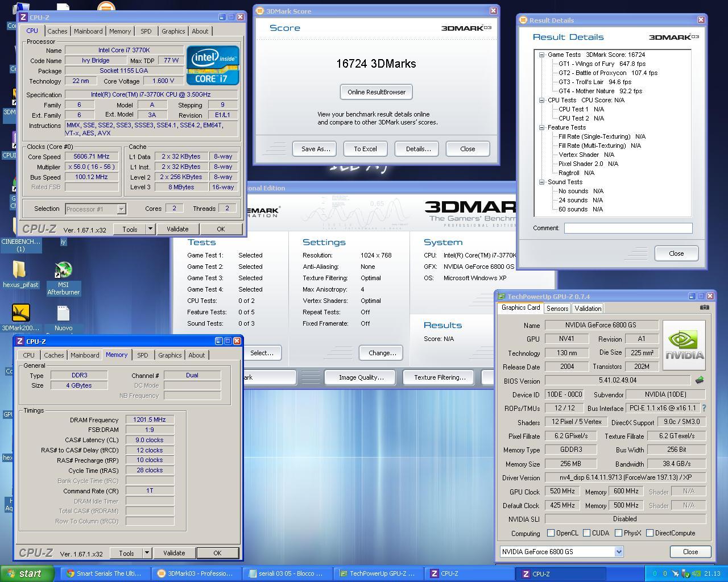The width and height of the screenshot is (728, 582).
Task: Click the DRAM Frequency 1201.5 MHz value
Action: click(x=150, y=419)
